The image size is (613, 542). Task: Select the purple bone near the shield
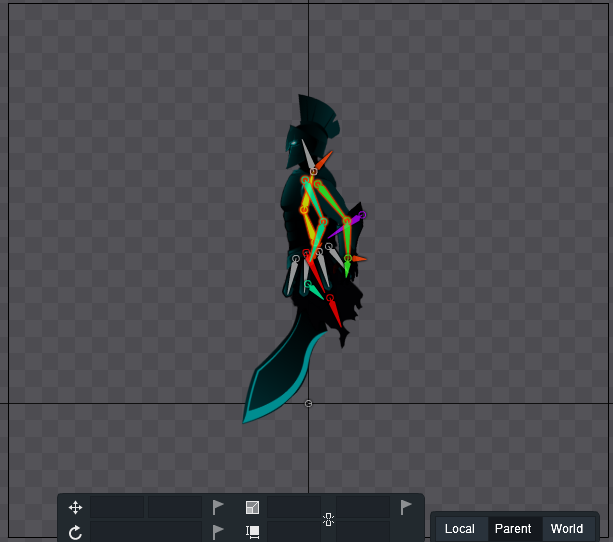click(x=346, y=226)
